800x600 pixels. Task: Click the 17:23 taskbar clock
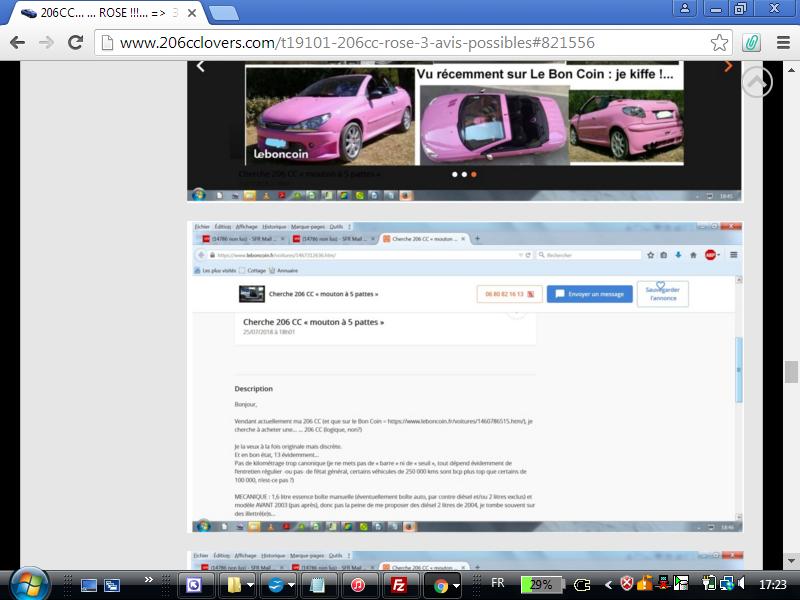[x=772, y=584]
